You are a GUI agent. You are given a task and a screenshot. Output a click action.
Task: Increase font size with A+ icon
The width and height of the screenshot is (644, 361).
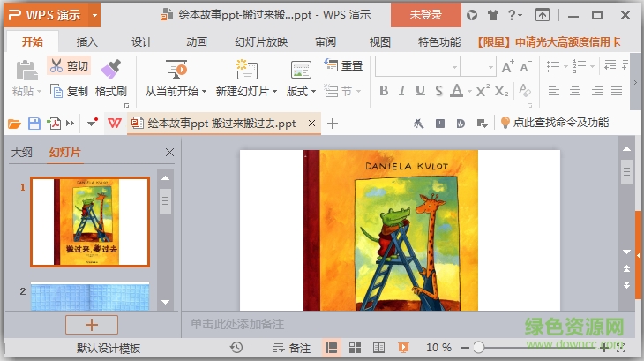point(507,66)
